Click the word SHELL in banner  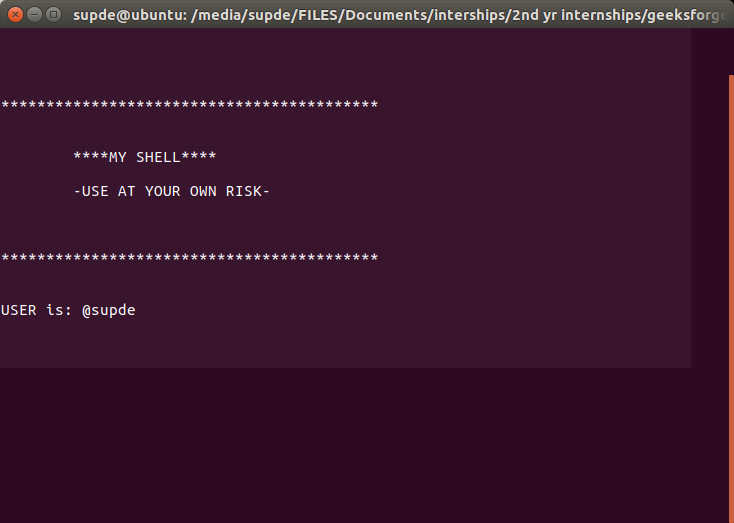158,157
